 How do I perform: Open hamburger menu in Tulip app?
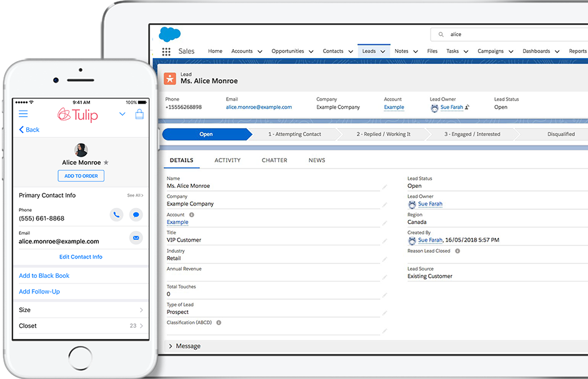tap(23, 114)
